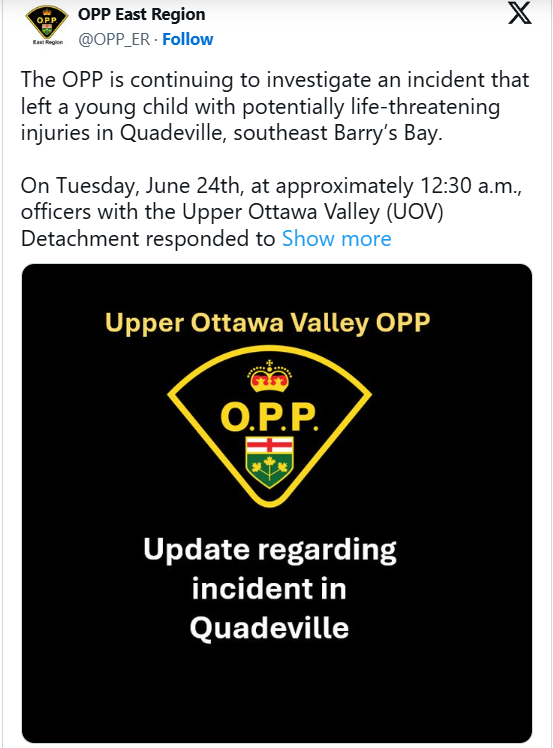553x748 pixels.
Task: Click the yellow O.P.P. lettering in the badge
Action: click(269, 416)
